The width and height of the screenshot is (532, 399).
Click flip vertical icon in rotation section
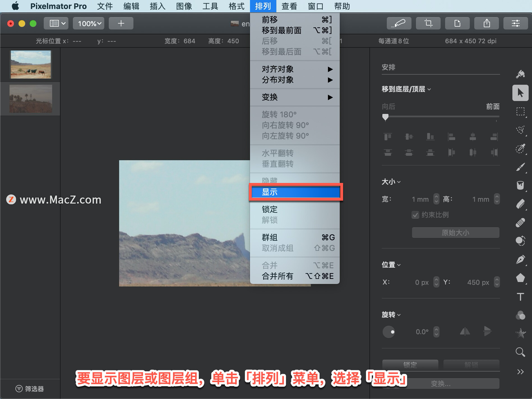487,332
